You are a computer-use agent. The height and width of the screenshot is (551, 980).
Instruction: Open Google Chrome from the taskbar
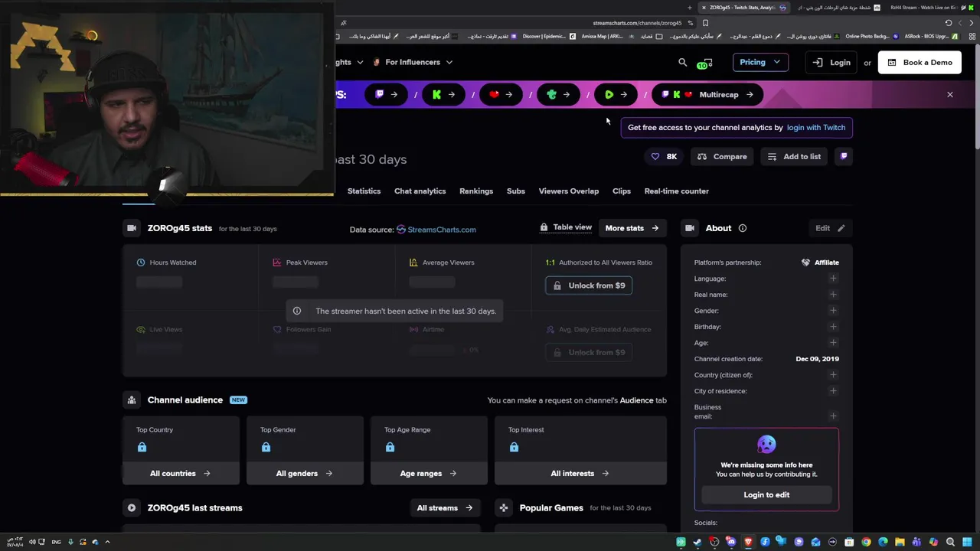point(866,543)
